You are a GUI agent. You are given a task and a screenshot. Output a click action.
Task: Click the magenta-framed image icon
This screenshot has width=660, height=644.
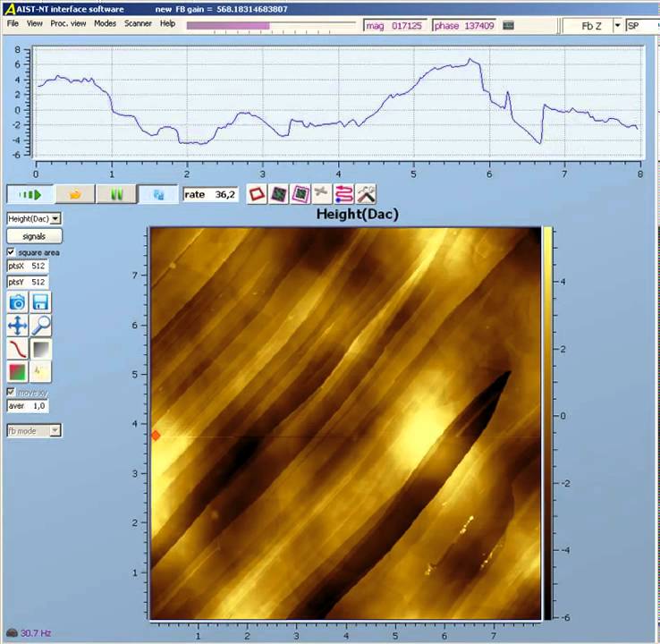coord(300,194)
